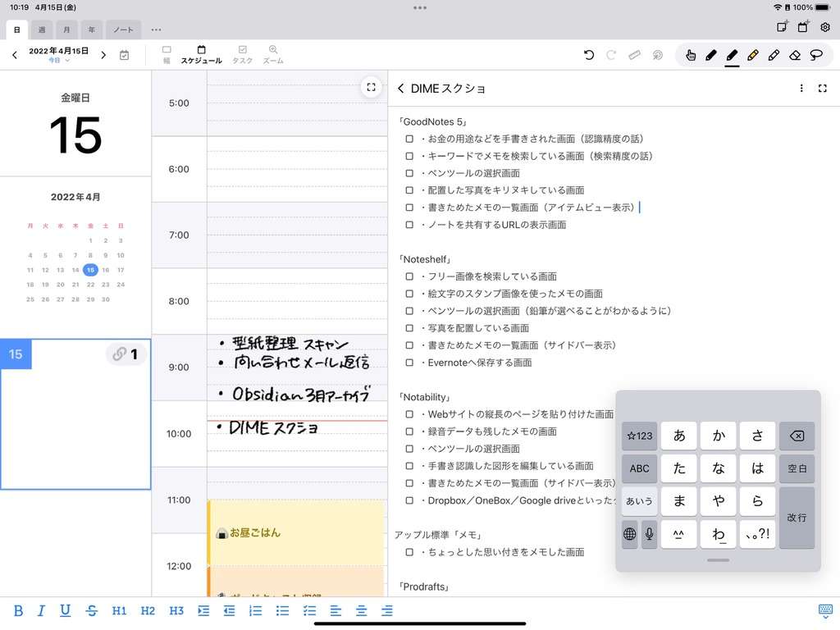This screenshot has width=840, height=630.
Task: Tap the add note icon
Action: click(x=782, y=27)
